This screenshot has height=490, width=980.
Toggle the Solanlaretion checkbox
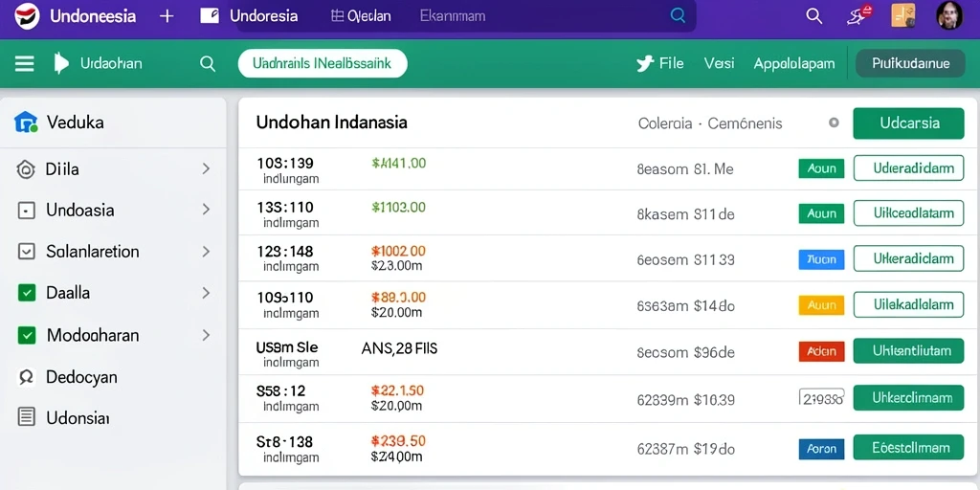click(26, 252)
